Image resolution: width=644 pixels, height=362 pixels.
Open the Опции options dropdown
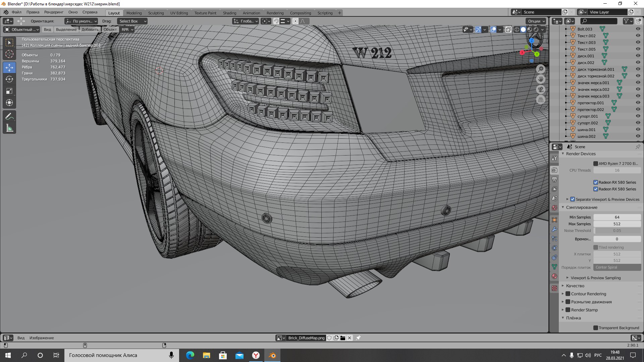pyautogui.click(x=536, y=21)
